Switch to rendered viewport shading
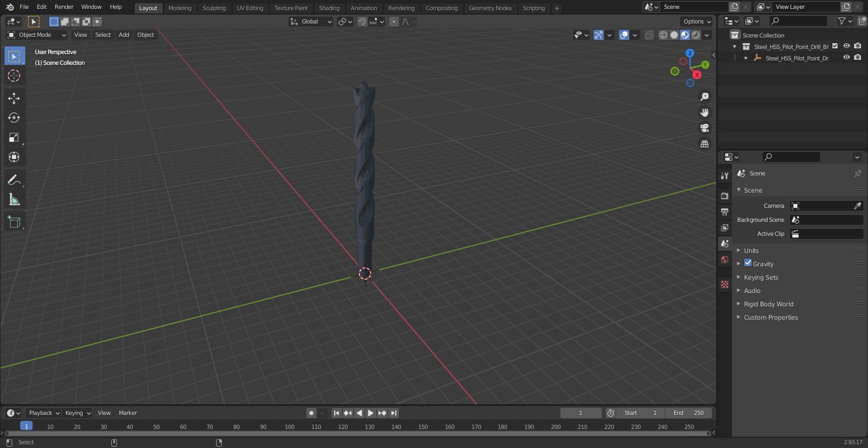Viewport: 868px width, 448px height. tap(696, 35)
